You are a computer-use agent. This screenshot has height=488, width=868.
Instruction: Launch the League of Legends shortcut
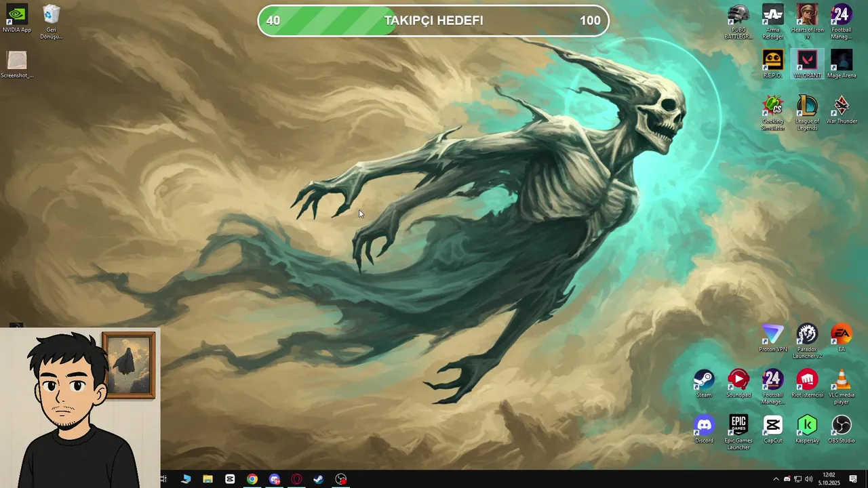[x=807, y=113]
